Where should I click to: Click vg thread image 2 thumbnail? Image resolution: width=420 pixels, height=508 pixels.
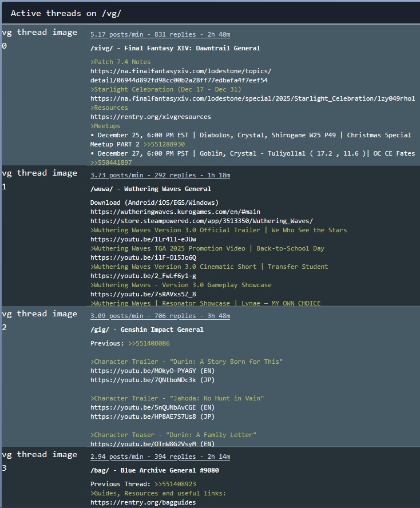[x=39, y=320]
